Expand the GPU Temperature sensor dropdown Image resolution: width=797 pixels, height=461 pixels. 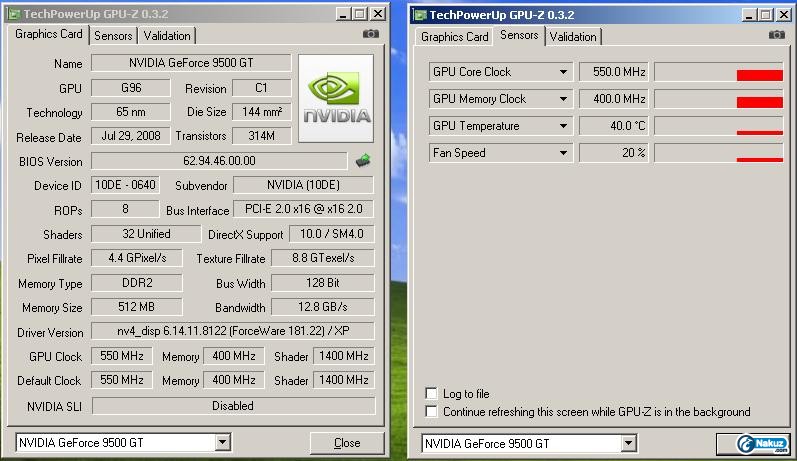[x=563, y=126]
